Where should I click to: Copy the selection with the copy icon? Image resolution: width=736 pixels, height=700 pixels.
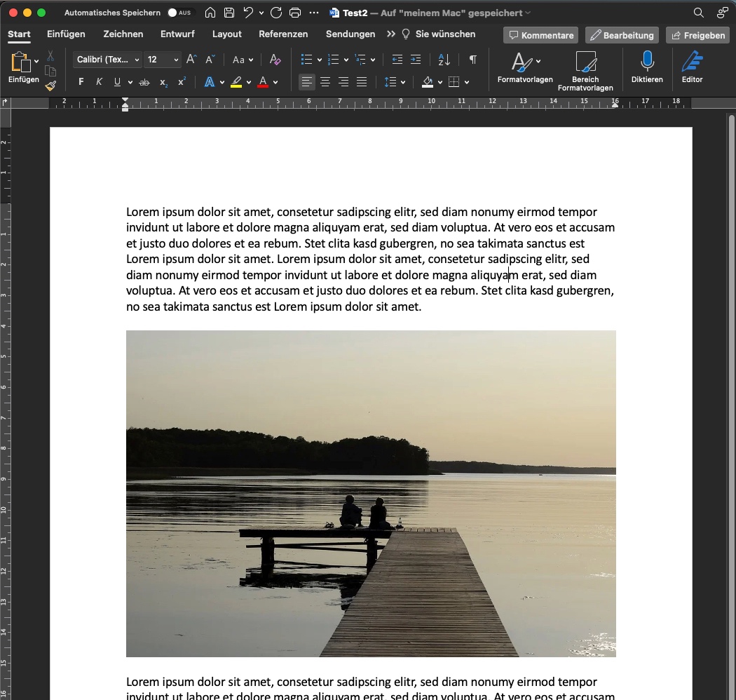tap(50, 71)
